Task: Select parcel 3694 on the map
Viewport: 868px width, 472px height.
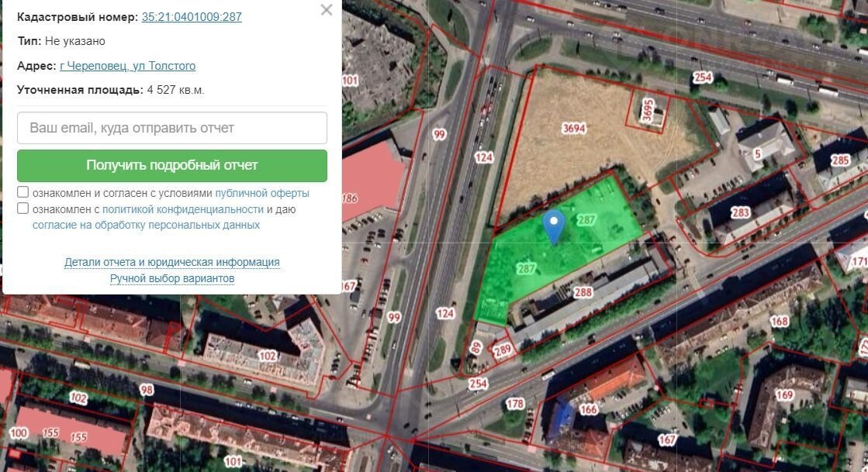Action: [573, 129]
